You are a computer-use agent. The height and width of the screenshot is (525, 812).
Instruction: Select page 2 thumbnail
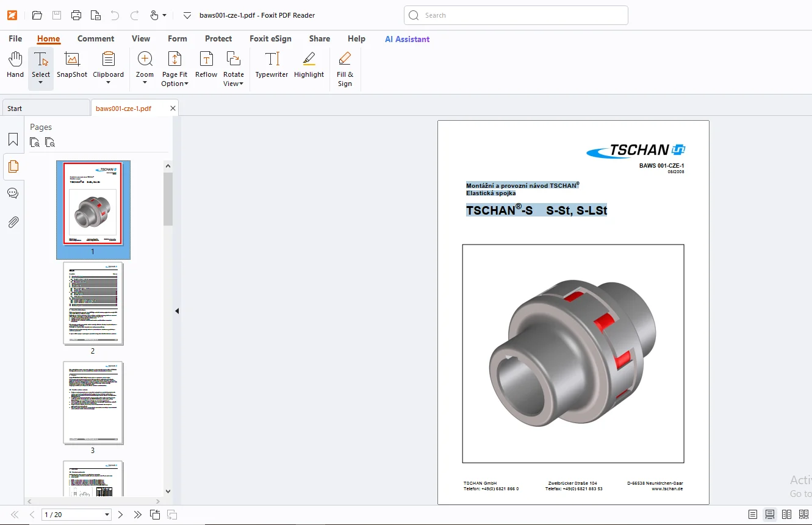[93, 304]
